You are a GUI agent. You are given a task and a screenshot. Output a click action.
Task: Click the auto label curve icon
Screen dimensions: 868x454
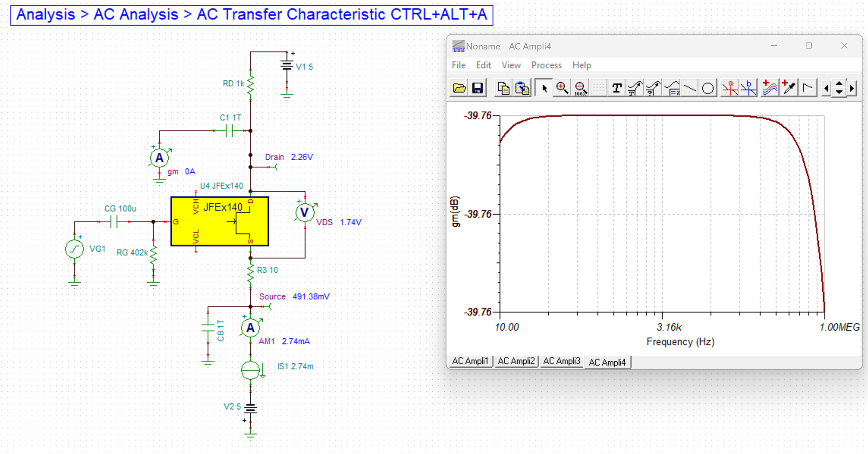(635, 88)
